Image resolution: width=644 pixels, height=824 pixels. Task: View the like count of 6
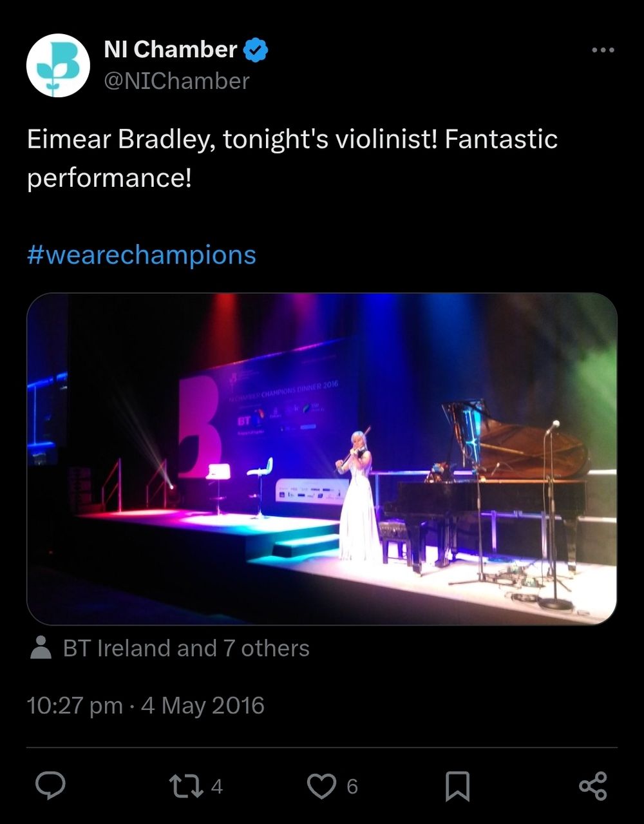352,787
